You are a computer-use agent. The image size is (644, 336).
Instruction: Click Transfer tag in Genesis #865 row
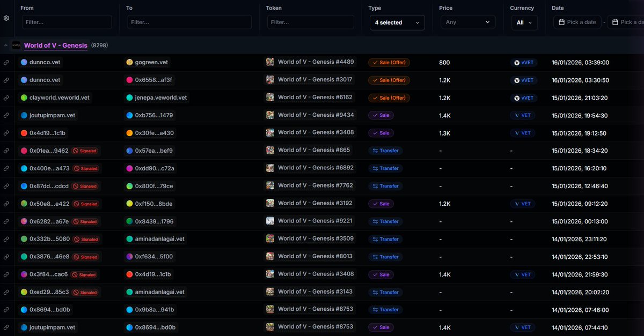[x=386, y=151]
